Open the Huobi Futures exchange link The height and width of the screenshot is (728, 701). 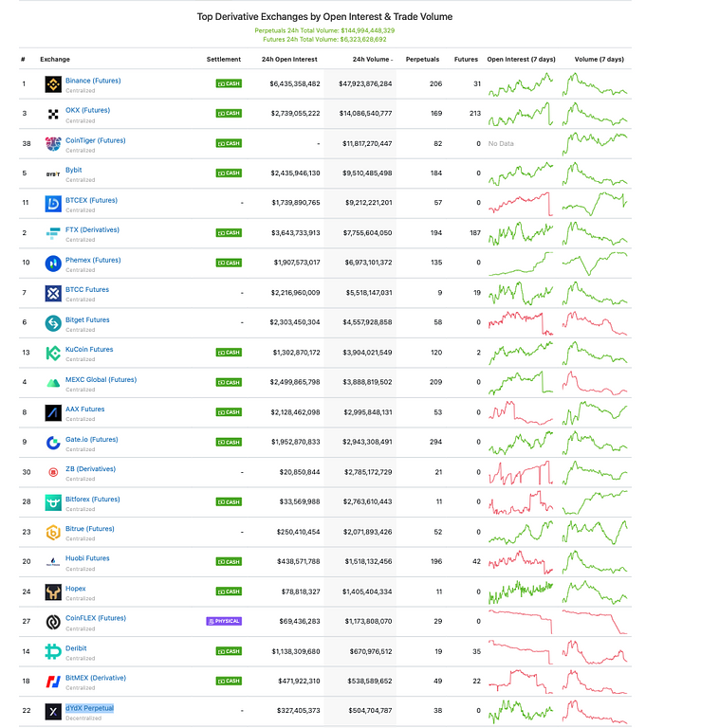click(x=87, y=558)
